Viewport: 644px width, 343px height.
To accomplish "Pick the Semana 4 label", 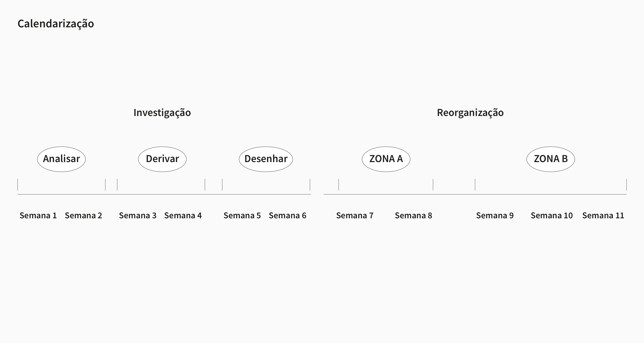I will (183, 216).
